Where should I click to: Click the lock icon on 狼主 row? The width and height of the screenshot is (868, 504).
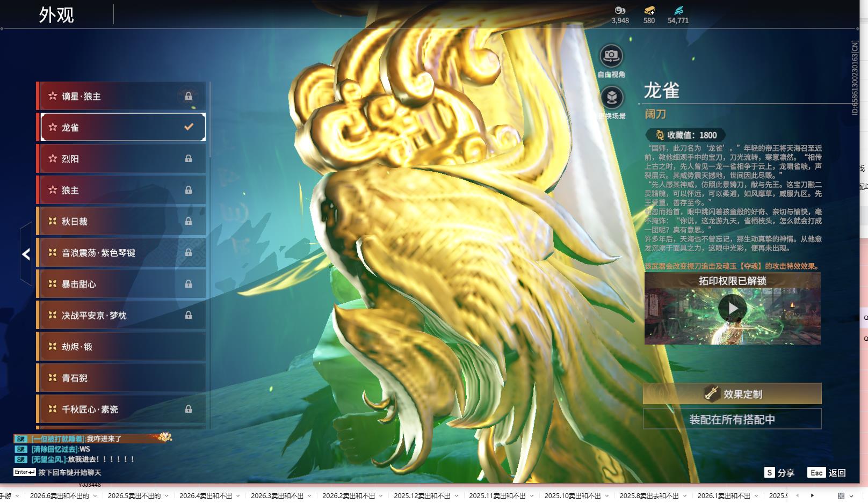pyautogui.click(x=189, y=189)
